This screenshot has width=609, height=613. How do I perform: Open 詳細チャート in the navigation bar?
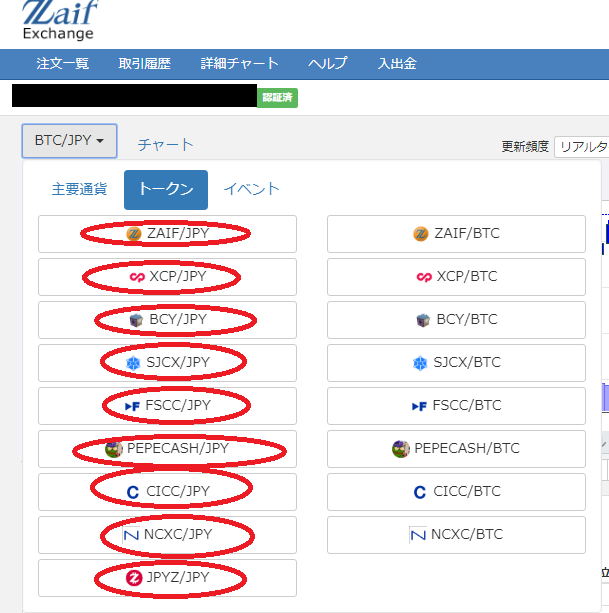click(240, 63)
